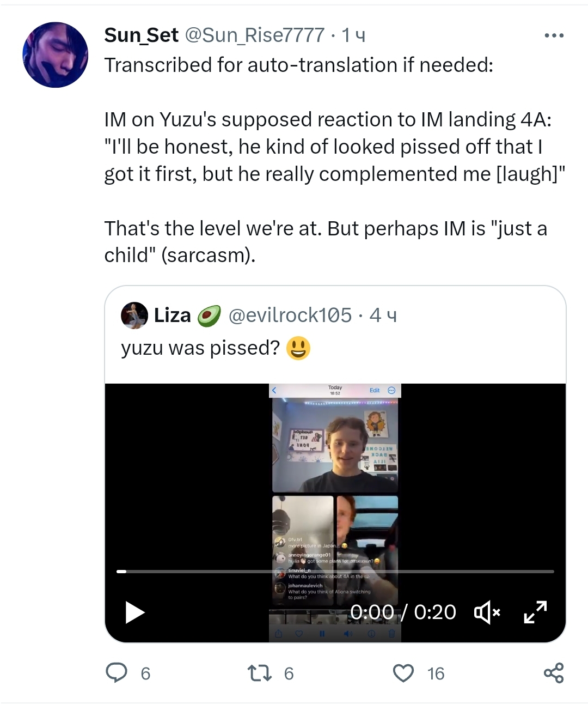
Task: Like the tweet with heart icon
Action: click(x=403, y=673)
